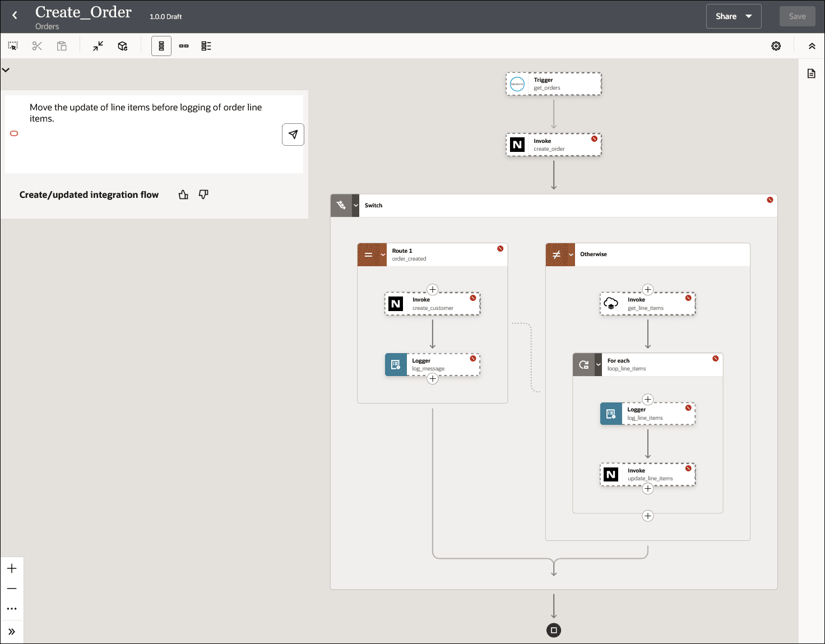Give thumbs up on the generated integration flow
This screenshot has width=825, height=644.
(x=183, y=194)
